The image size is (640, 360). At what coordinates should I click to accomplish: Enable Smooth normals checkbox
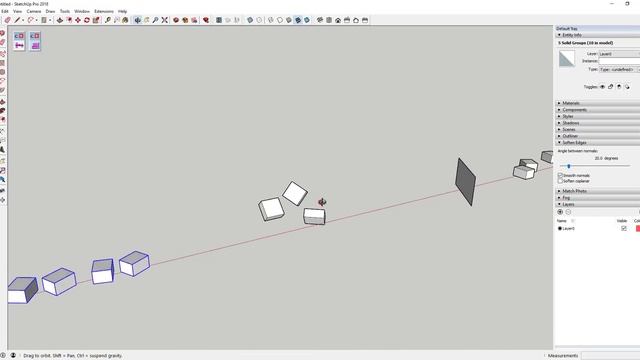coord(560,176)
